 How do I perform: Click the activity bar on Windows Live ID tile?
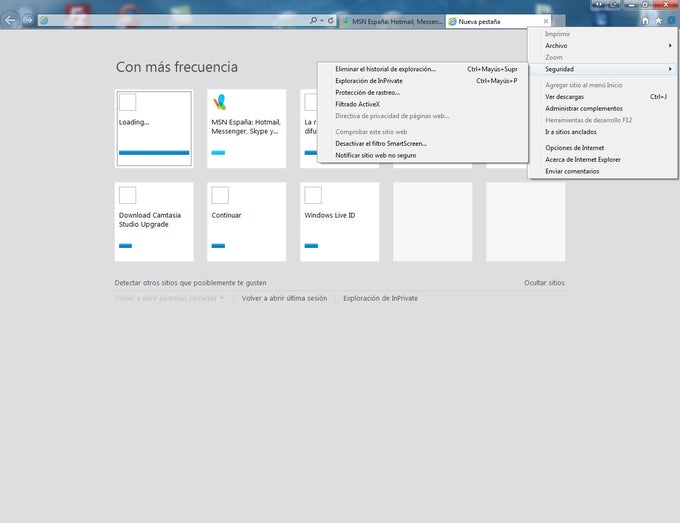coord(311,246)
